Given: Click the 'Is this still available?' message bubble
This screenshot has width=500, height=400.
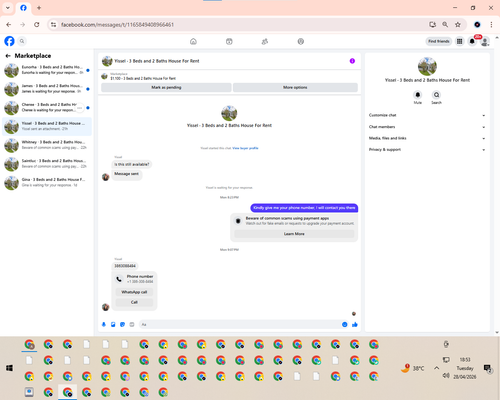Looking at the screenshot, I should coord(132,164).
